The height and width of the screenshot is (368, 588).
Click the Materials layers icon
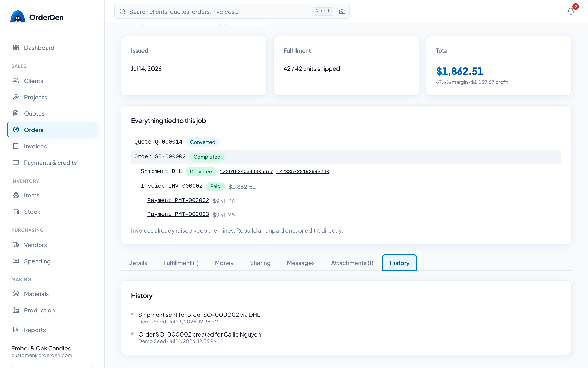pos(16,294)
